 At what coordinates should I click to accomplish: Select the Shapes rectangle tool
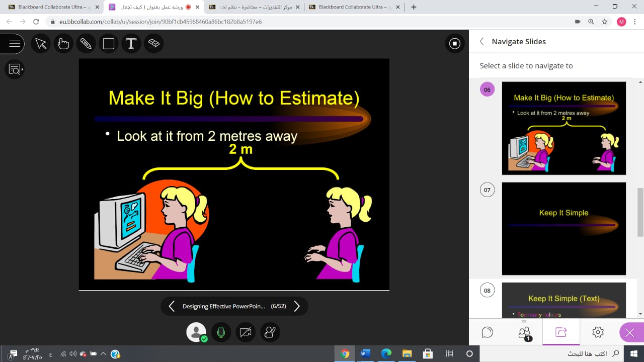(x=109, y=44)
